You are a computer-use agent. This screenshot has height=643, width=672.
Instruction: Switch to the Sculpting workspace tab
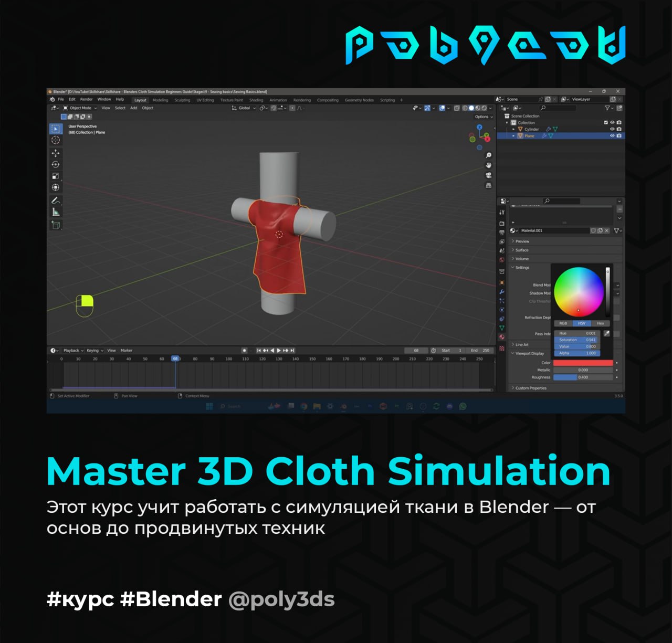pos(182,100)
